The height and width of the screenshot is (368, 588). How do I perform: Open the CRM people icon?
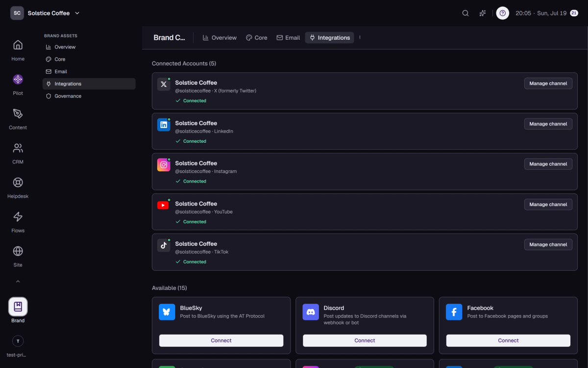18,148
